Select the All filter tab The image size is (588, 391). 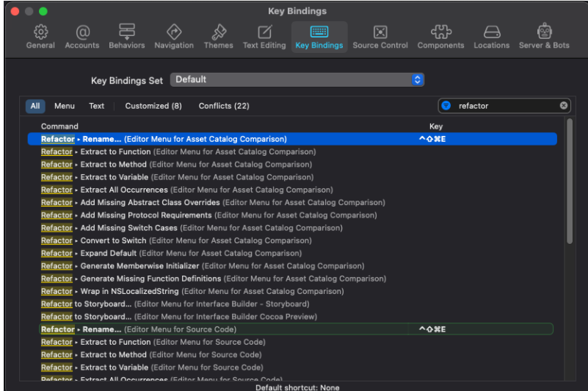[x=35, y=106]
